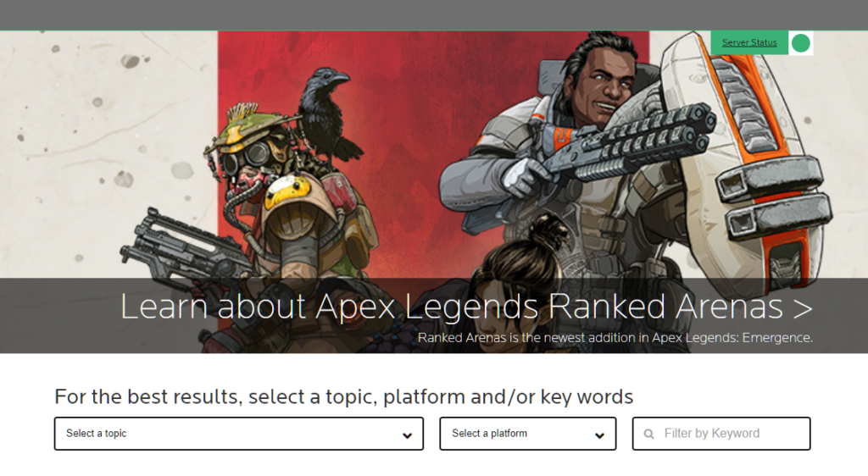Click the chevron arrow in the topic selector

point(407,435)
